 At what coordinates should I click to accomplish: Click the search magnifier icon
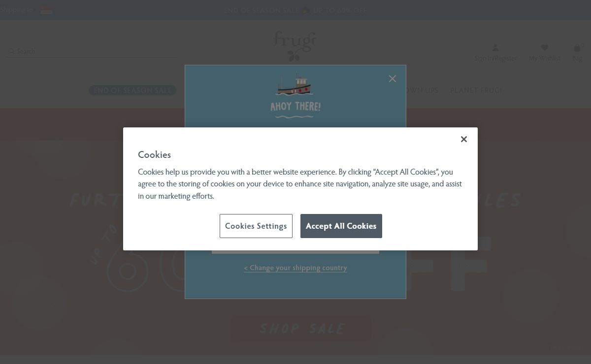(x=11, y=51)
